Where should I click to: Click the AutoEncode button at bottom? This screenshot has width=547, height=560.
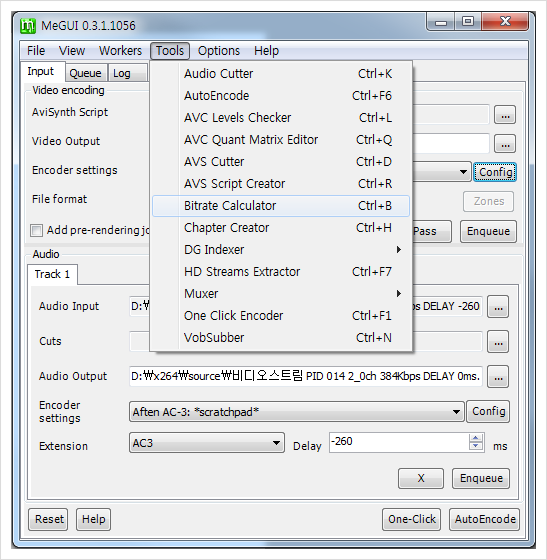click(485, 519)
